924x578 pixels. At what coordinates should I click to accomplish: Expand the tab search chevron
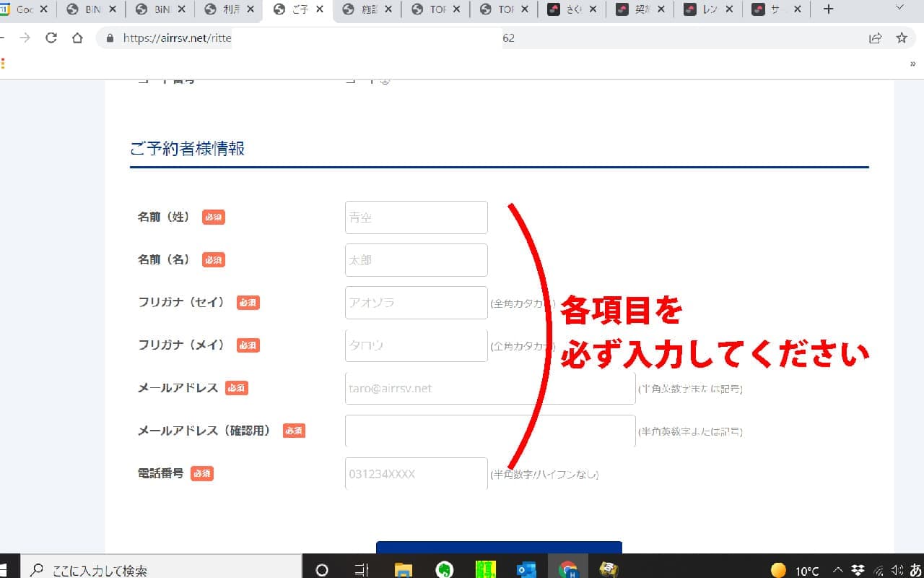[x=899, y=9]
